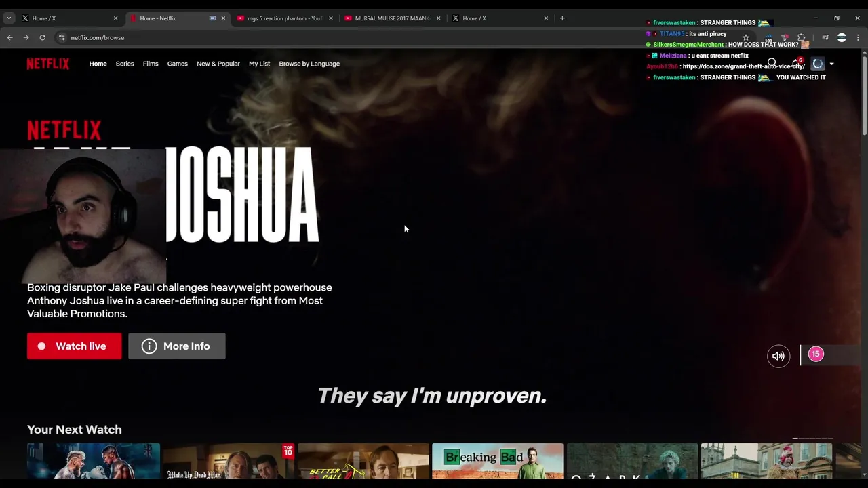Screen dimensions: 868x488
Task: Reload the Netflix page
Action: 42,37
